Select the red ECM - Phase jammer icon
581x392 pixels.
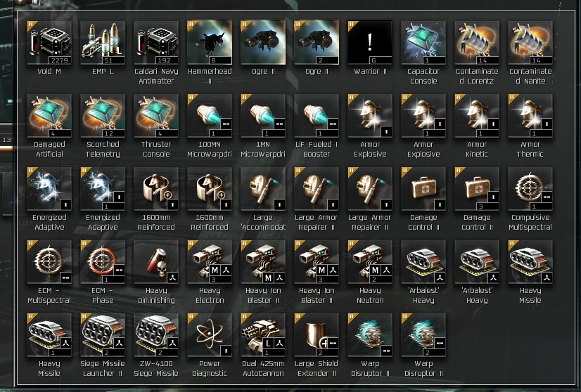point(103,262)
